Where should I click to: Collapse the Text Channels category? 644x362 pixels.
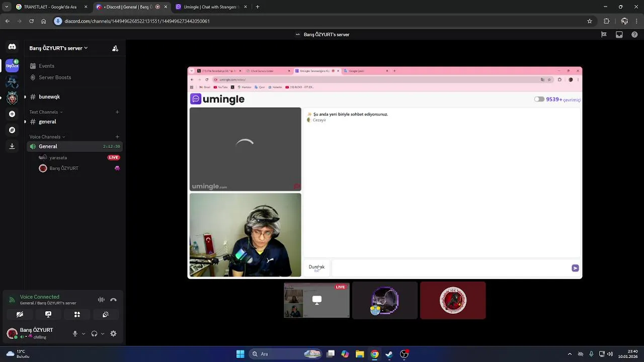coord(46,112)
